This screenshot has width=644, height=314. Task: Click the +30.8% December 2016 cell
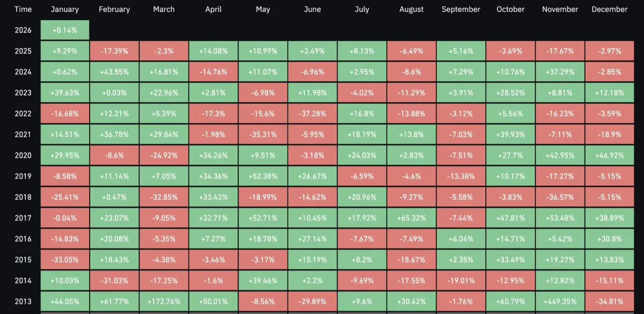click(610, 238)
